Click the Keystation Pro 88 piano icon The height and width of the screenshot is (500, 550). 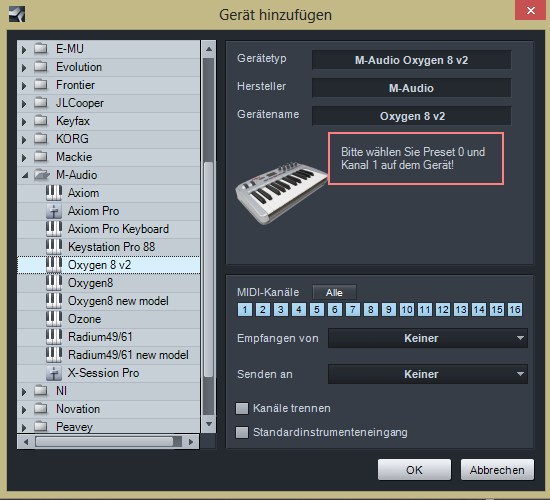(54, 247)
